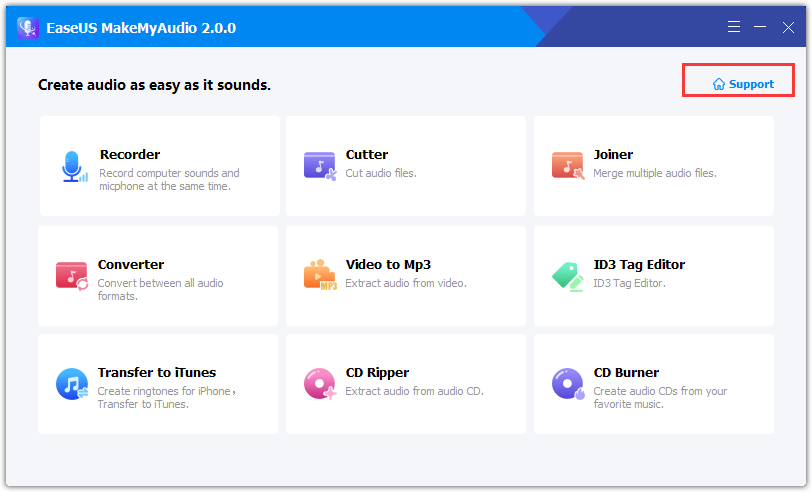Click the EaseUS MakeMyAudio app logo
This screenshot has height=492, width=812.
coord(28,27)
